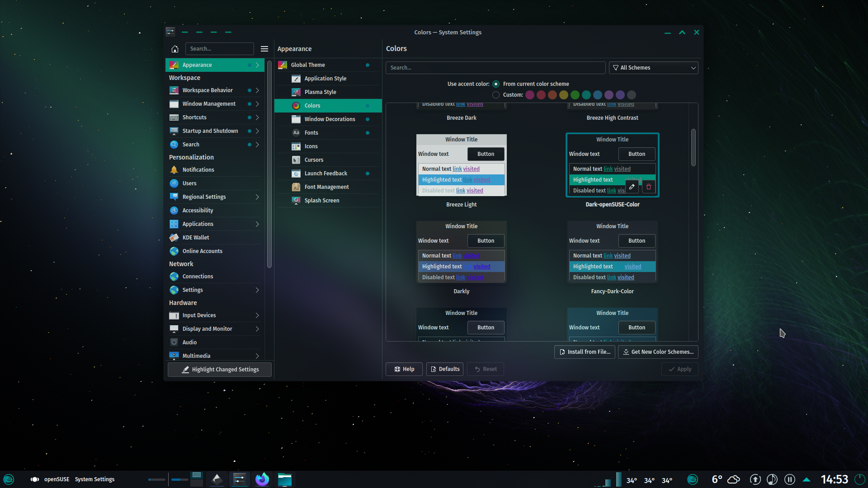Click the Defaults button
Screen dimensions: 868x488
pos(445,369)
